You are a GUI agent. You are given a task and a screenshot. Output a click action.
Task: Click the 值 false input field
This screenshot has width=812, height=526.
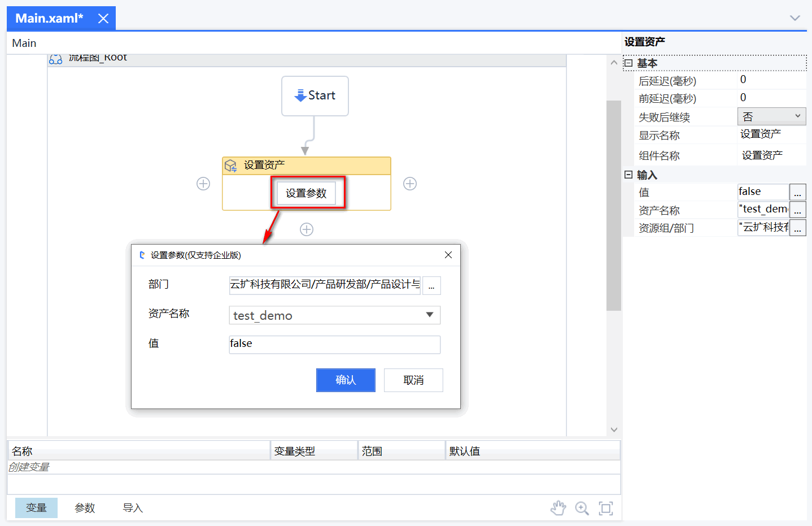(x=335, y=345)
